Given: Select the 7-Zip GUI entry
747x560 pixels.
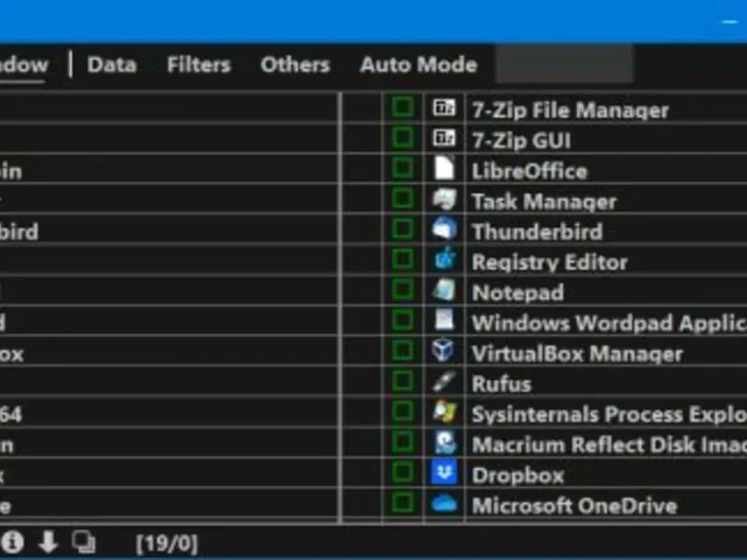Looking at the screenshot, I should [x=521, y=141].
